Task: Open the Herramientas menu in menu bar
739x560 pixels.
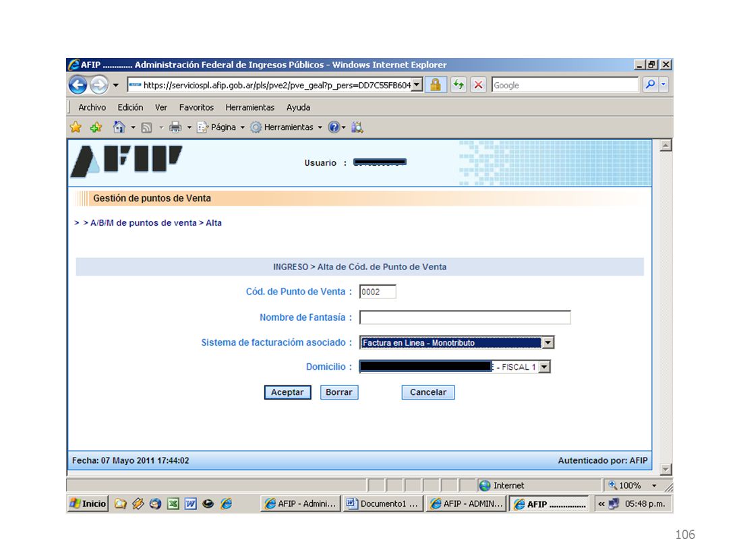Action: click(x=249, y=107)
